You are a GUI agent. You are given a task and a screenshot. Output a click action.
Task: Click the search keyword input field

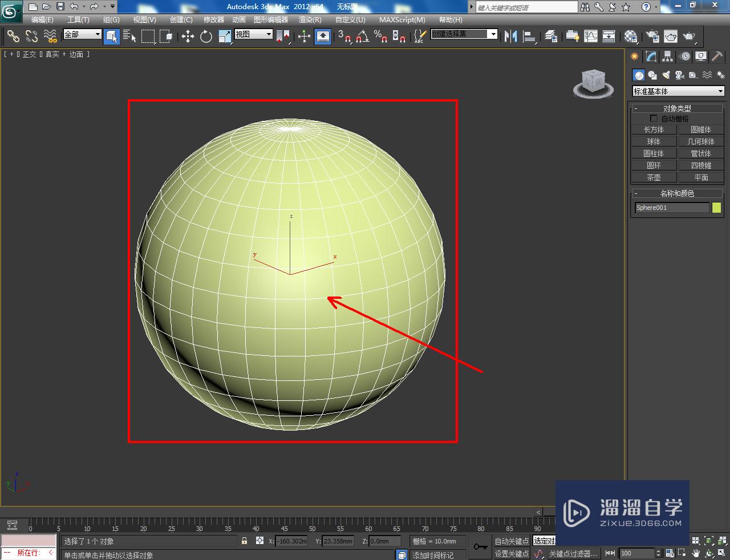click(x=526, y=7)
